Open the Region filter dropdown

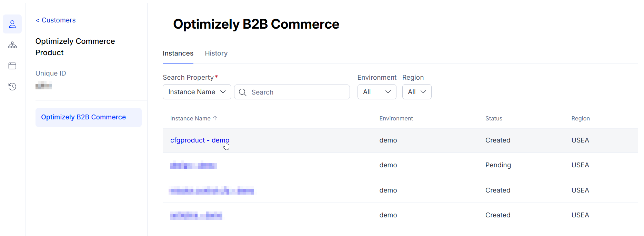click(416, 92)
